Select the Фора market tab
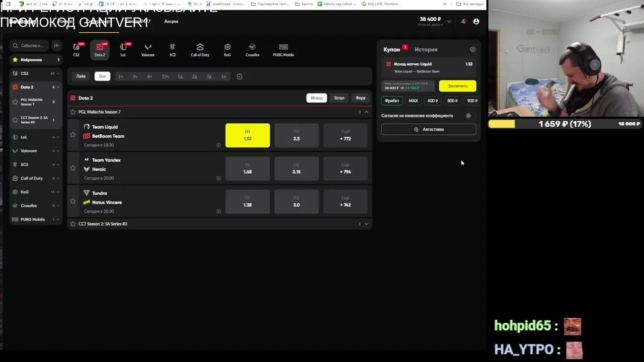 tap(360, 98)
